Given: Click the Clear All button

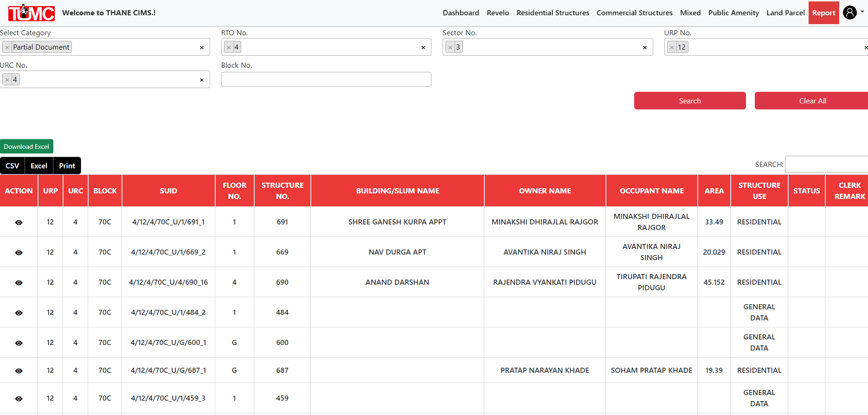Looking at the screenshot, I should [x=812, y=101].
